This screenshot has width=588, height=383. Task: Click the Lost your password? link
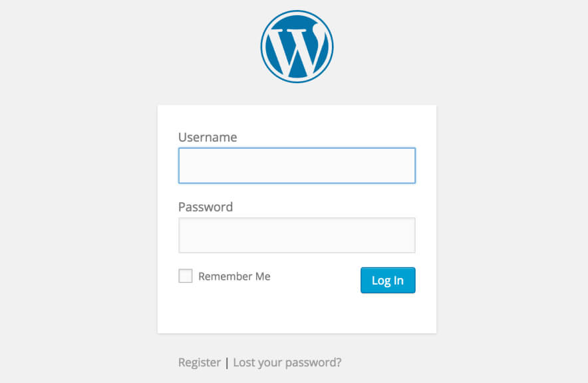[x=287, y=362]
